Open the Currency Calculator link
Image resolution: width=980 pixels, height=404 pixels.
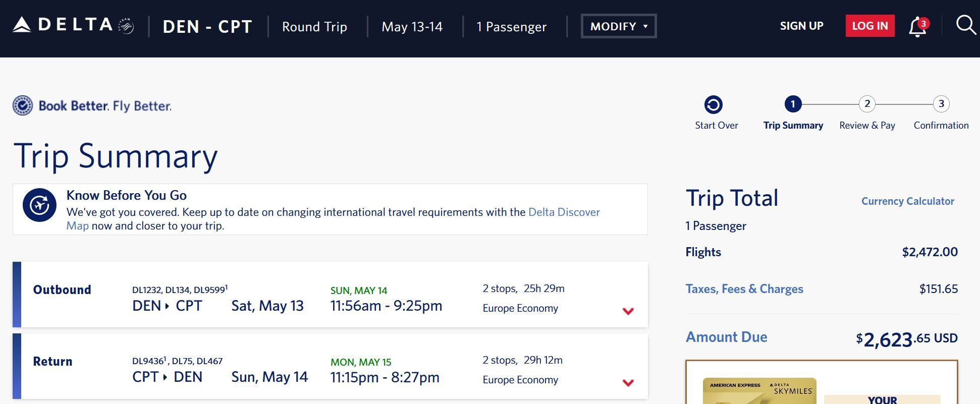[907, 201]
